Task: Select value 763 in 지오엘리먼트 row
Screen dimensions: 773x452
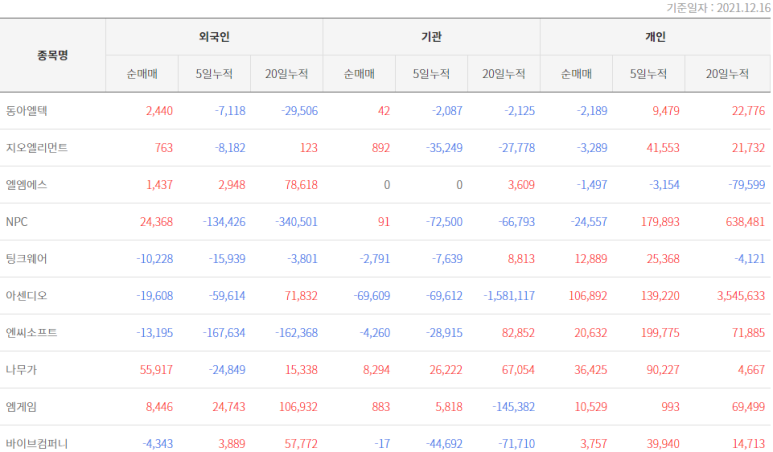Action: point(164,148)
